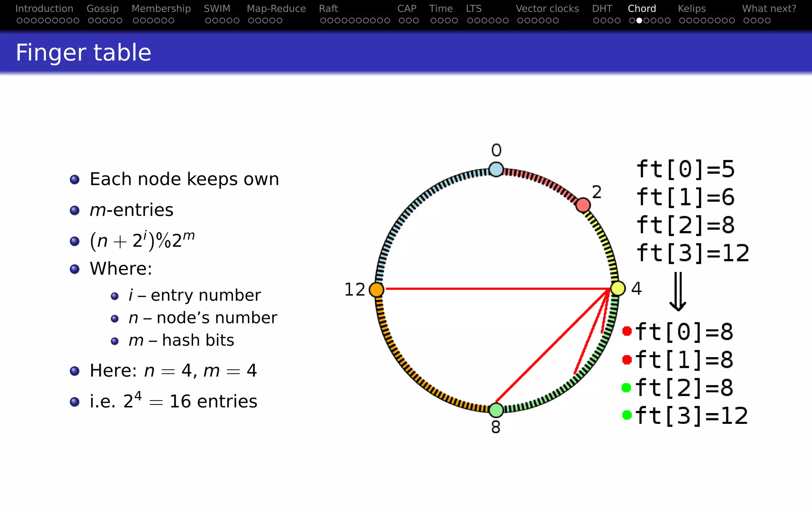
Task: Jump to the CAP section
Action: (407, 8)
